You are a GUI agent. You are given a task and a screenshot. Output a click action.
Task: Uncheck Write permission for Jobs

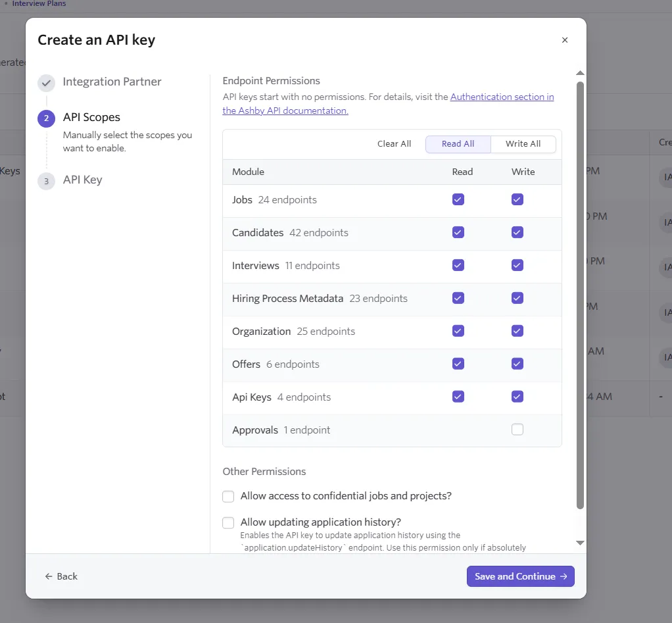(x=517, y=199)
